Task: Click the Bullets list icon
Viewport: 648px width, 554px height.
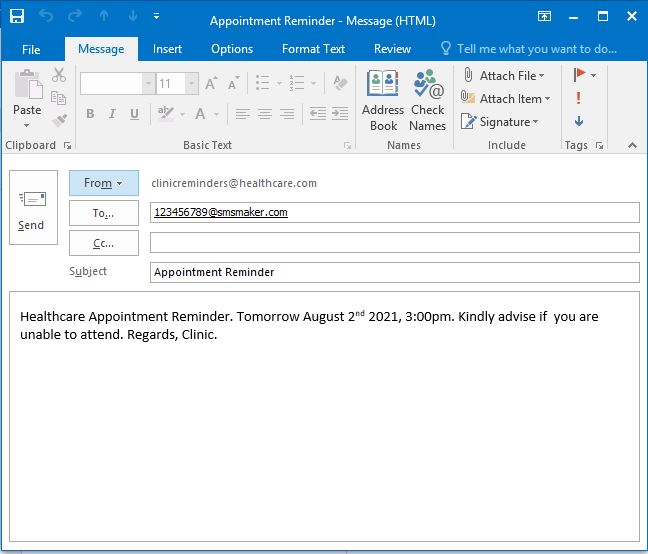Action: click(263, 83)
